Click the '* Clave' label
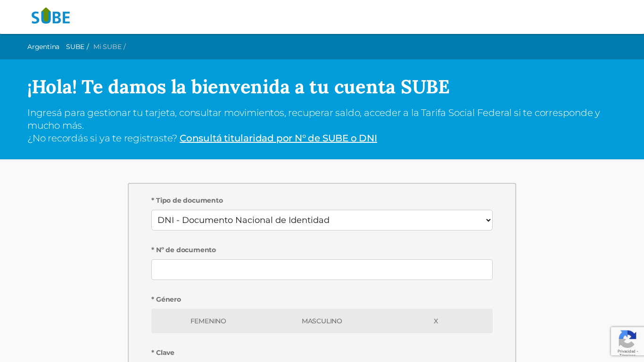This screenshot has width=644, height=362. pyautogui.click(x=163, y=353)
